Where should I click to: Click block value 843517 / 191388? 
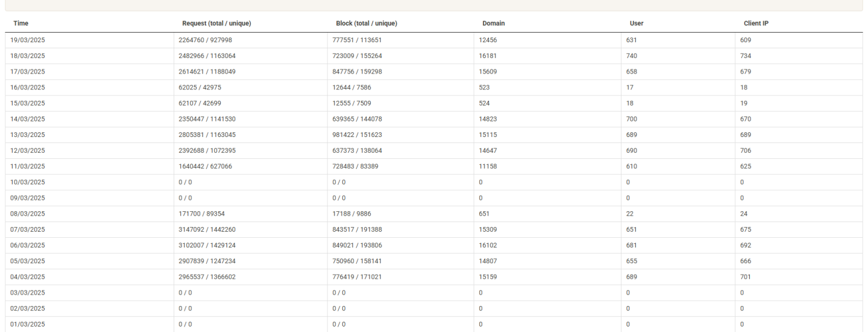tap(357, 229)
